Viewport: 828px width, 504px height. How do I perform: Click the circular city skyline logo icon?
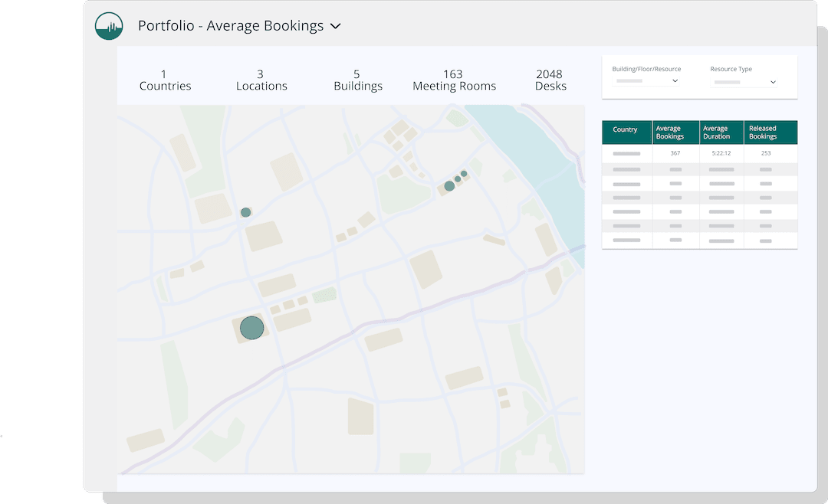click(109, 25)
